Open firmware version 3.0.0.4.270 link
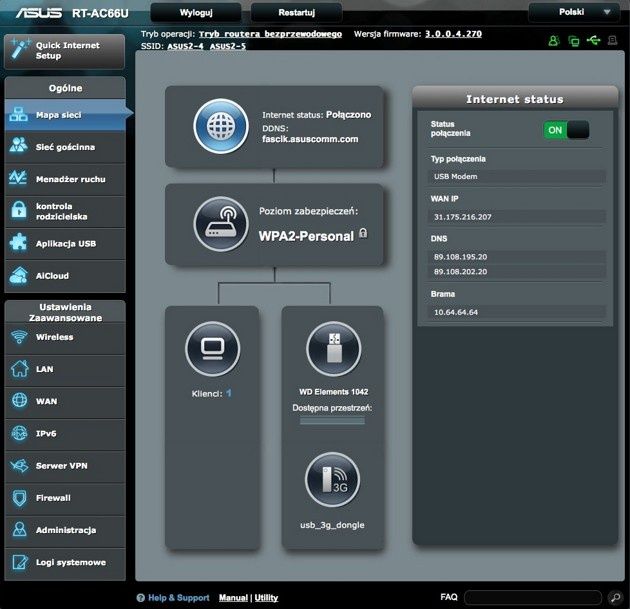The height and width of the screenshot is (609, 630). (x=453, y=34)
